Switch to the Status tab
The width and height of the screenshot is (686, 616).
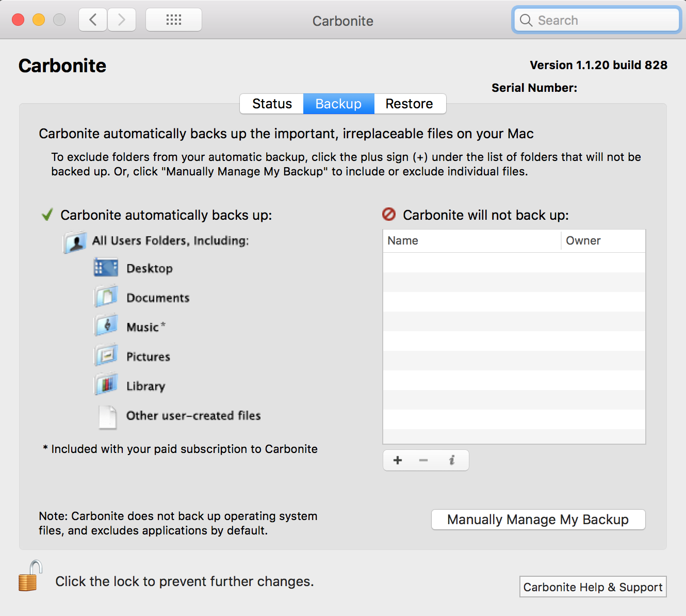[x=271, y=104]
